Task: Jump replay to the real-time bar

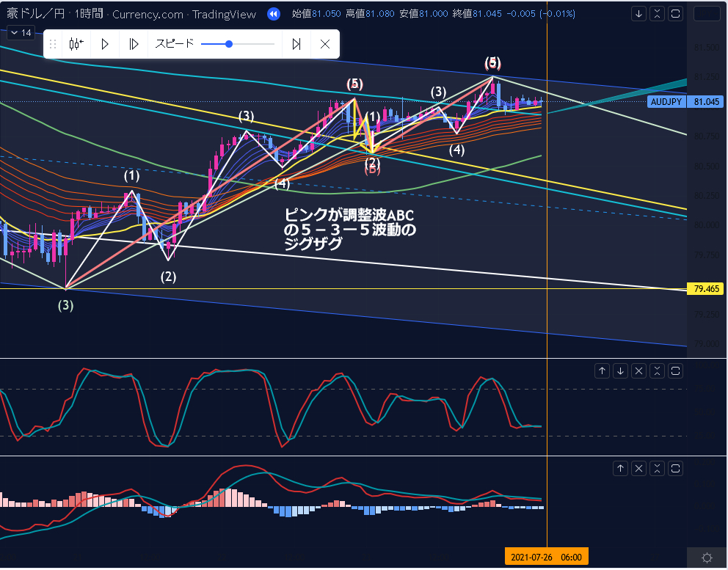Action: [x=296, y=44]
